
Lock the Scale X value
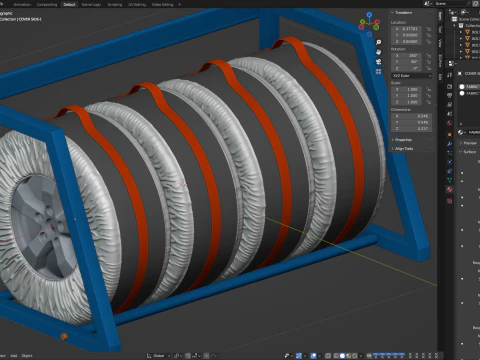pos(428,89)
